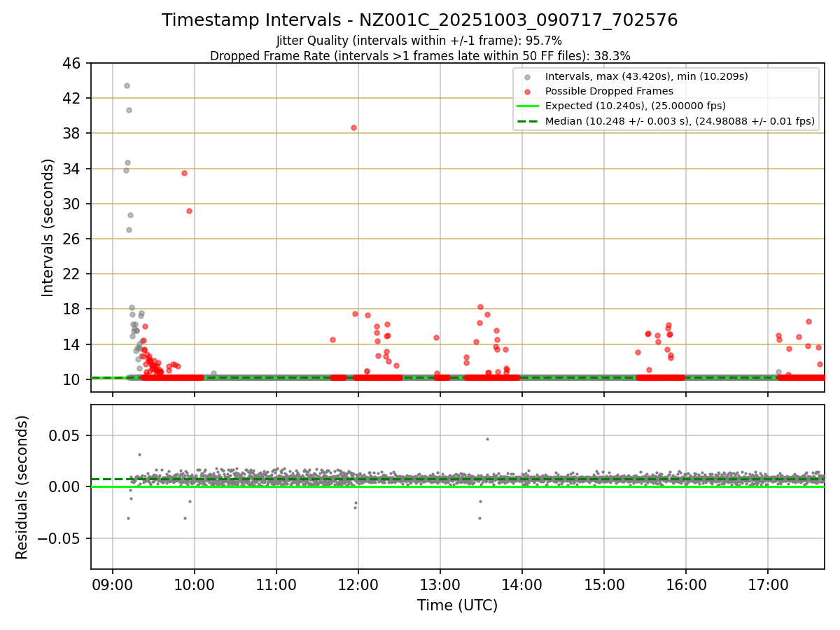Click the highest gray point, near 43.4 seconds

click(x=127, y=86)
